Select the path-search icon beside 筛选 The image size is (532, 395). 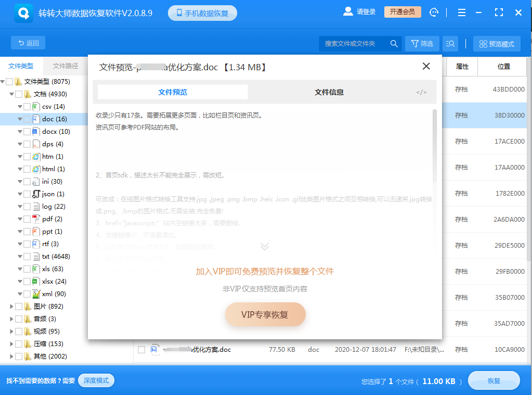449,44
